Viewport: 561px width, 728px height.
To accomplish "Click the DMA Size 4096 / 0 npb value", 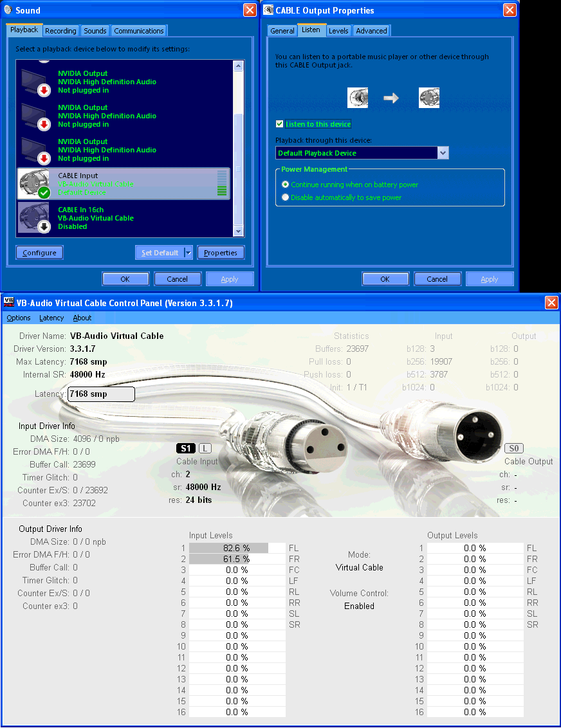I will point(96,439).
